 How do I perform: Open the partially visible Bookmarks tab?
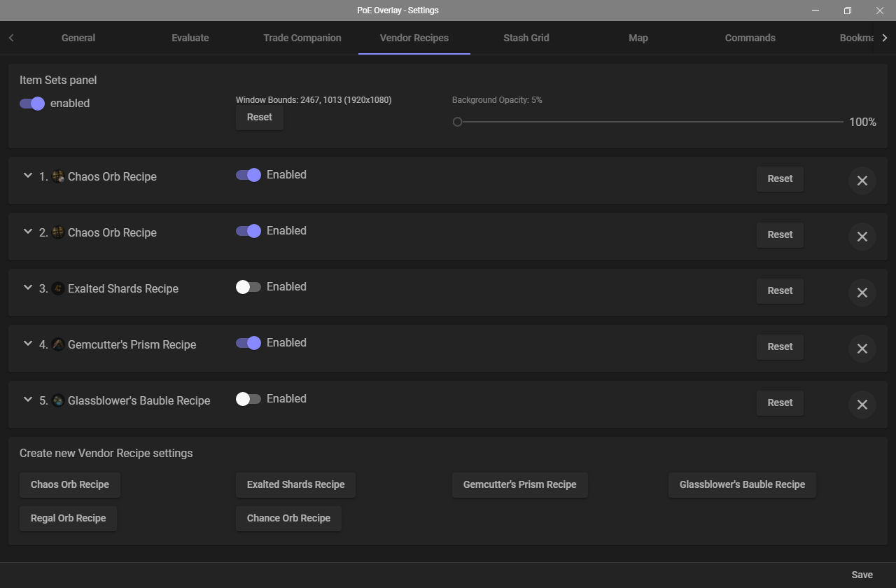point(857,38)
